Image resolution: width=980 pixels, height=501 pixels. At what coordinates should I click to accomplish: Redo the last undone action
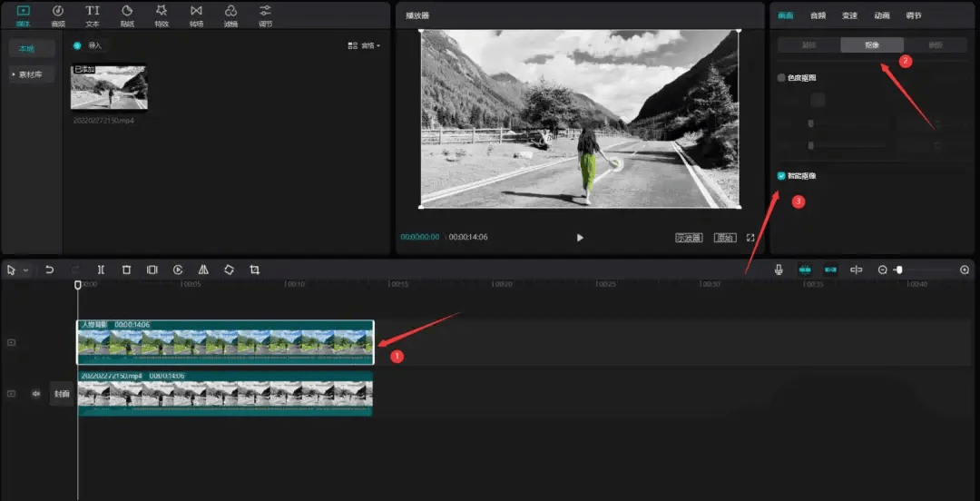pos(75,270)
